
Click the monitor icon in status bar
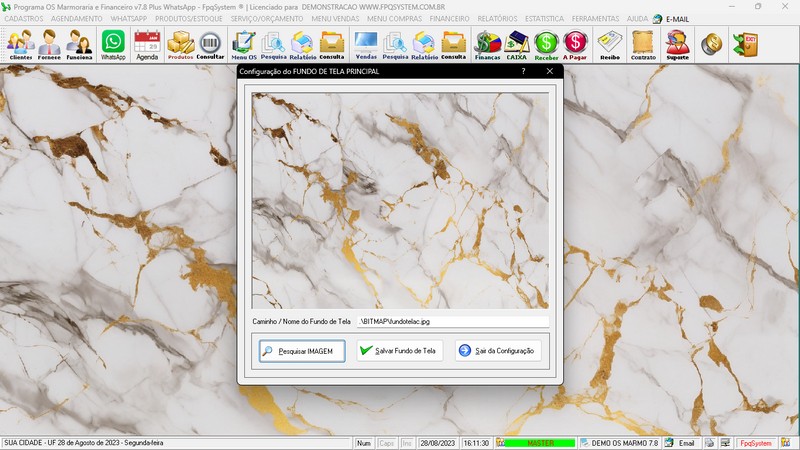725,443
